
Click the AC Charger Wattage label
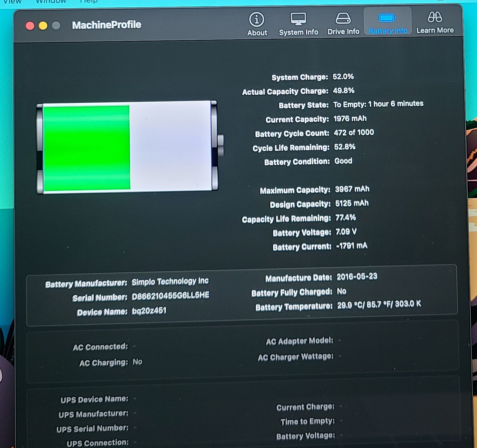[296, 357]
